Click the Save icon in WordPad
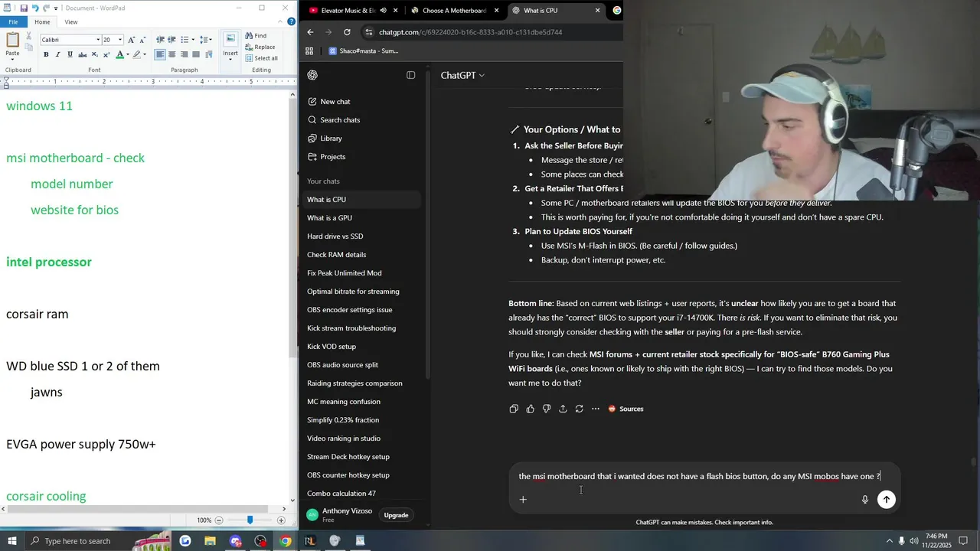980x551 pixels. pos(24,8)
